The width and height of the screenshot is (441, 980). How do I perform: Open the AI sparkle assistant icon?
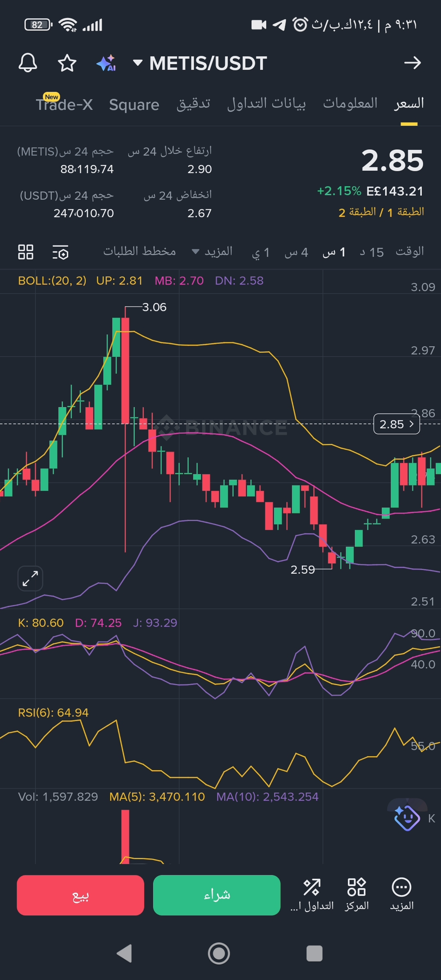tap(106, 63)
